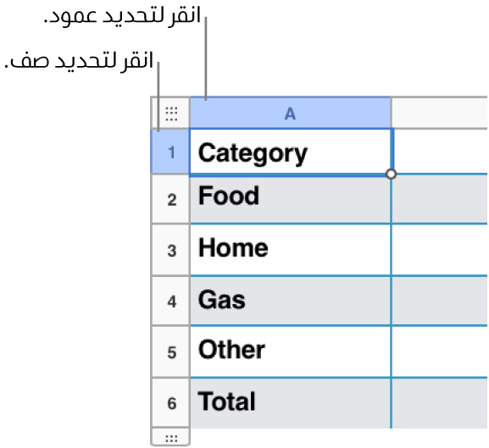The height and width of the screenshot is (448, 489).
Task: Click the table handle icon at top-left corner
Action: click(171, 113)
